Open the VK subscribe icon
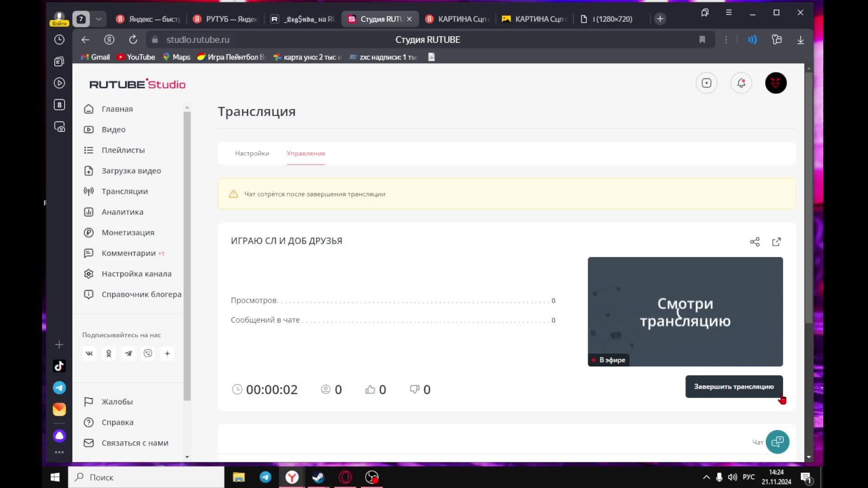868x488 pixels. tap(89, 353)
